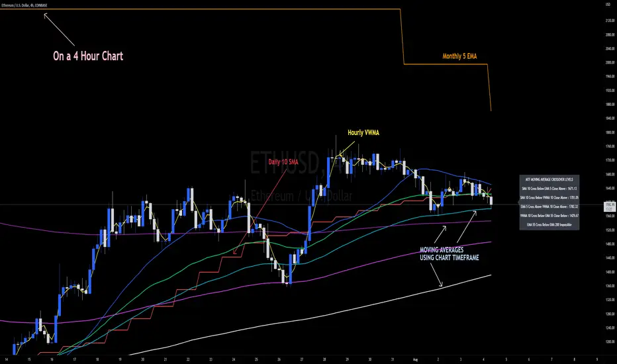The height and width of the screenshot is (364, 617).
Task: Click the row ending in 1782.32
Action: click(x=549, y=206)
